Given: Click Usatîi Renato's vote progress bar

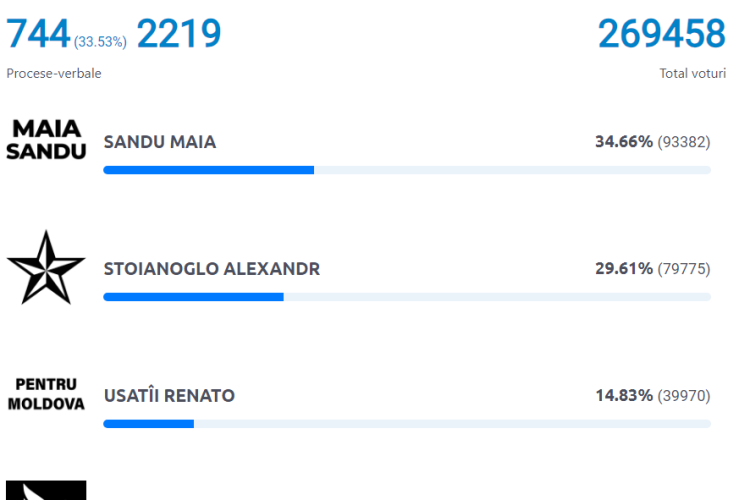Looking at the screenshot, I should 406,424.
